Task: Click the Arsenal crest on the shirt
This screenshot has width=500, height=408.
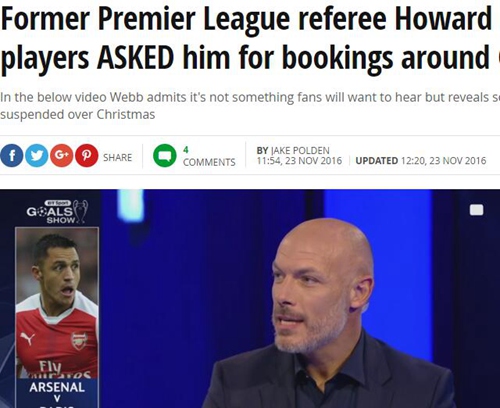Action: [x=79, y=341]
